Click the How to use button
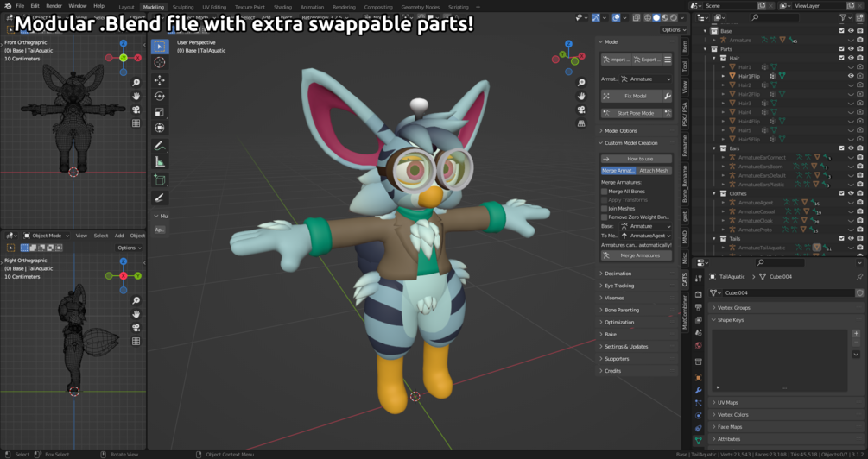This screenshot has width=868, height=459. coord(637,159)
